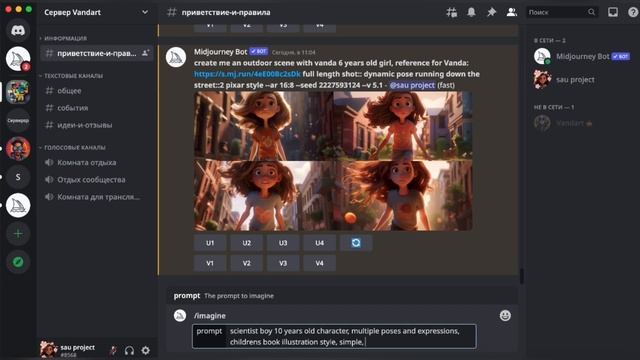Click the V4 variation button
The image size is (640, 360).
[x=319, y=263]
